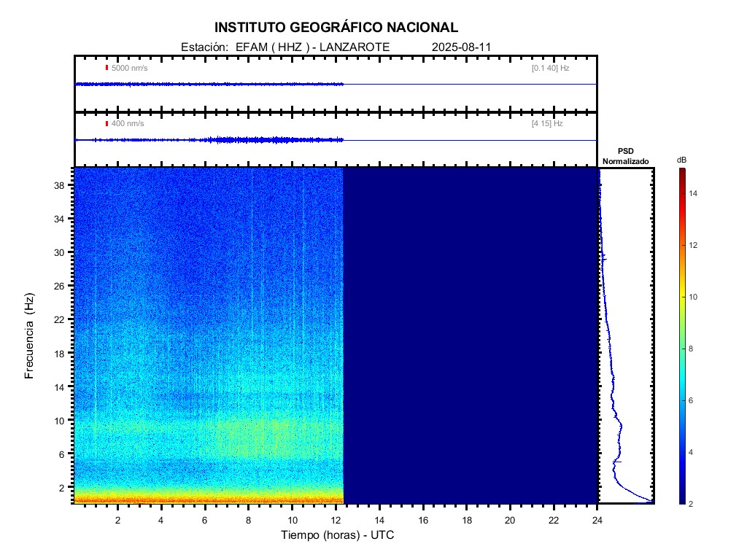Select time axis tick label 14
Screen dimensions: 747x560
[x=379, y=521]
